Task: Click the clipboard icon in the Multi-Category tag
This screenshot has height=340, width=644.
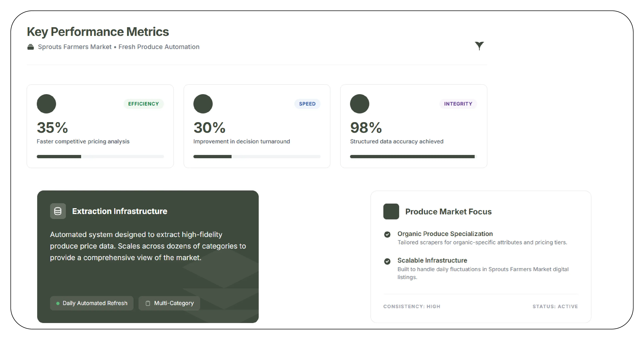Action: (x=148, y=303)
